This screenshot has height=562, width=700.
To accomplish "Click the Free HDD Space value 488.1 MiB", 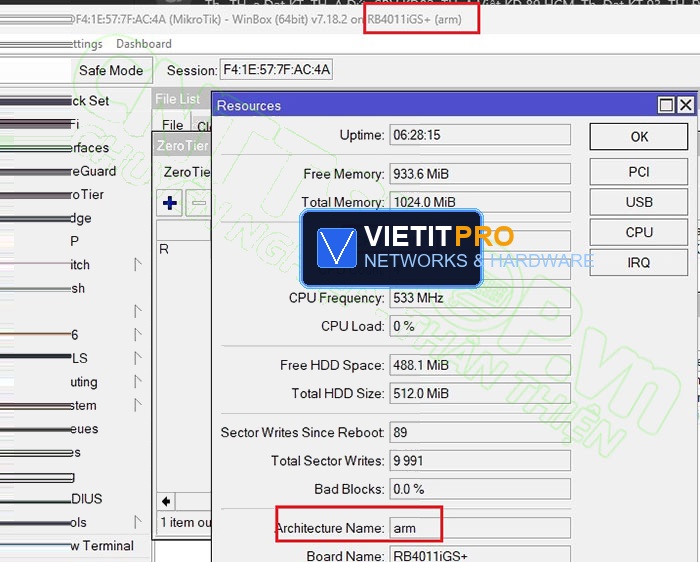I will point(480,365).
